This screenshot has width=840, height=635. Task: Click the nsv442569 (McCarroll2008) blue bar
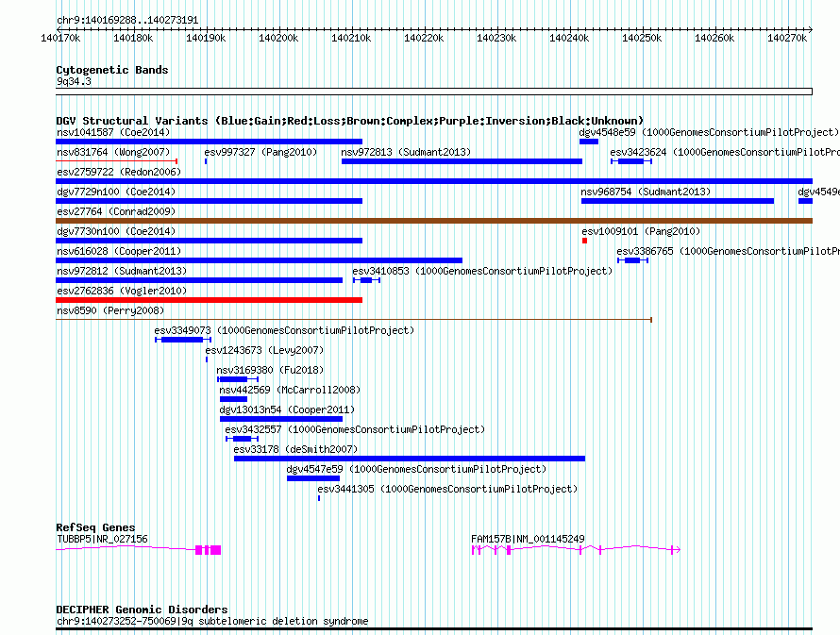tap(233, 399)
